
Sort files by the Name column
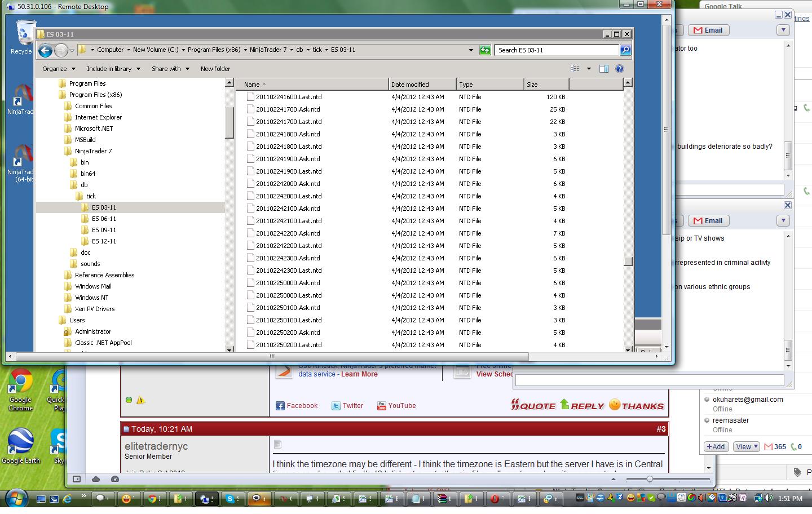[x=312, y=85]
